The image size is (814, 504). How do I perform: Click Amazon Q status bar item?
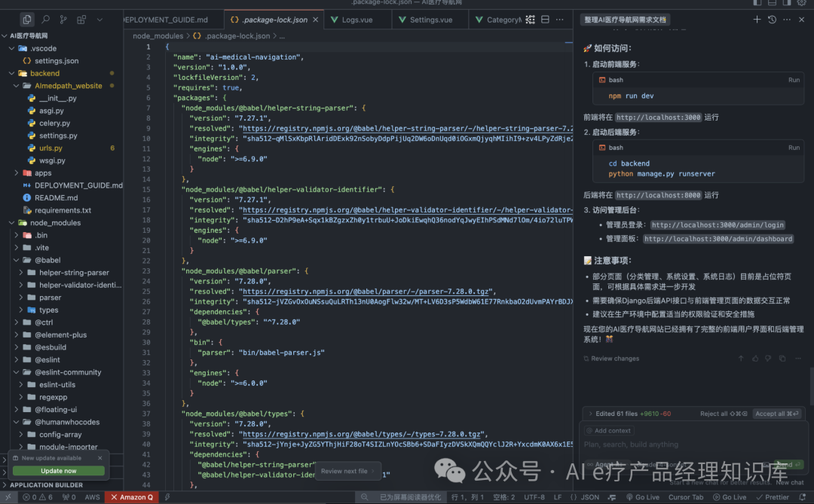tap(132, 497)
